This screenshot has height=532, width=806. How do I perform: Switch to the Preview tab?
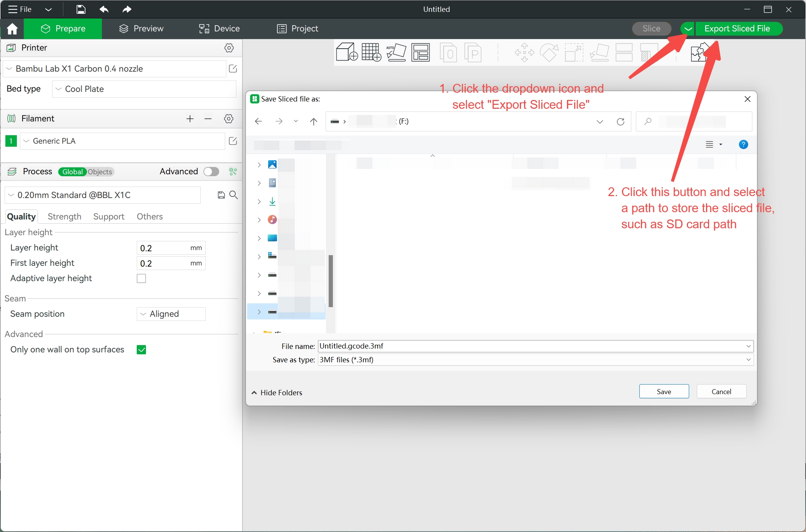[141, 29]
